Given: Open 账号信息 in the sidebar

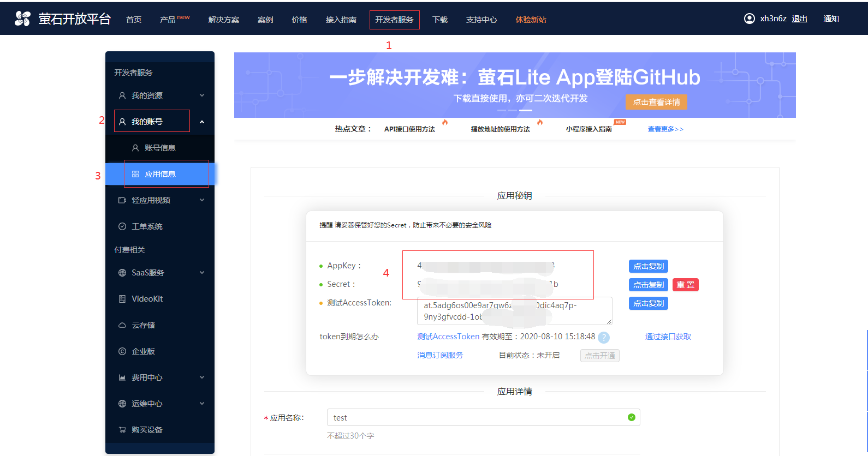Looking at the screenshot, I should pos(159,148).
